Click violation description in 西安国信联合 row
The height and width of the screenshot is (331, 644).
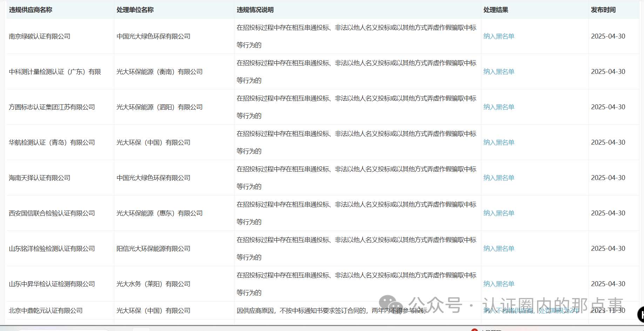(357, 213)
